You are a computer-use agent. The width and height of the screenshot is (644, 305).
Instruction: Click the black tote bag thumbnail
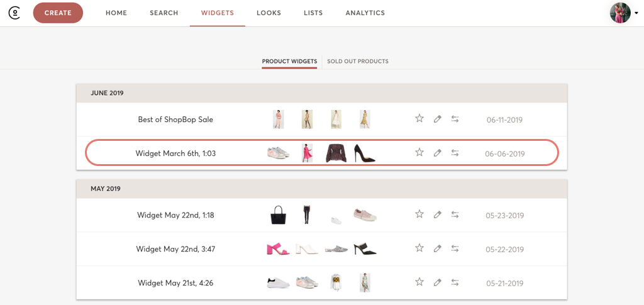279,215
